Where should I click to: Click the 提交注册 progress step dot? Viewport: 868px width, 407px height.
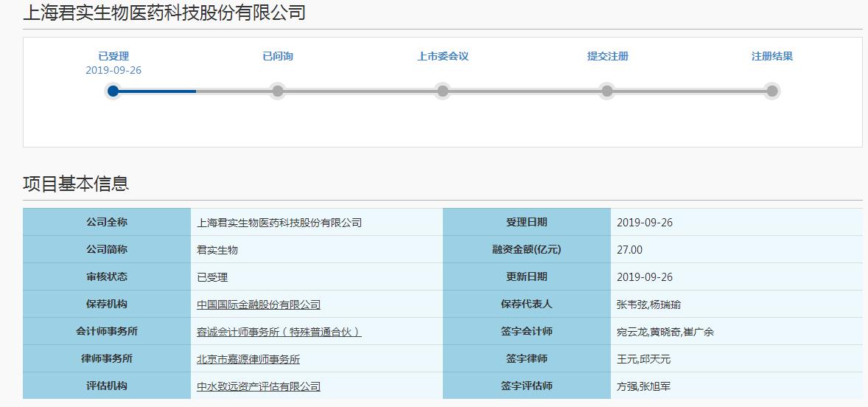pyautogui.click(x=607, y=91)
